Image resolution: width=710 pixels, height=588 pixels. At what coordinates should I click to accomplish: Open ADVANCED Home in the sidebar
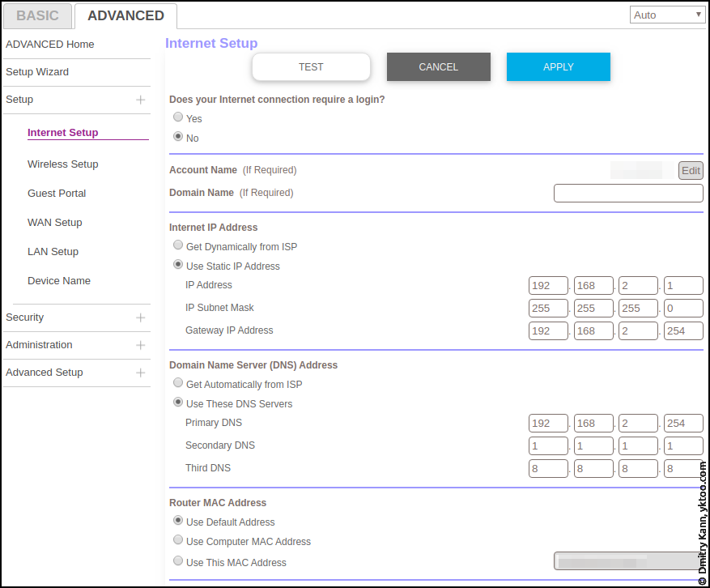pos(50,45)
